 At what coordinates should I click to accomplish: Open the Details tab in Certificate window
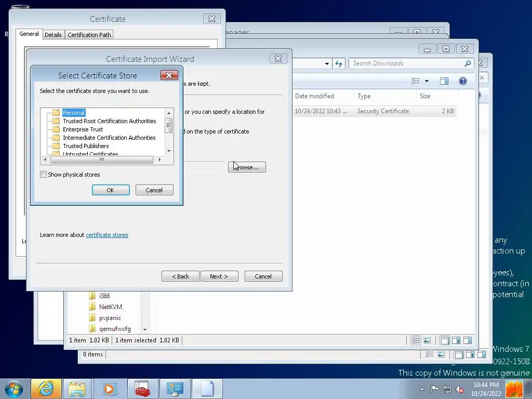click(x=53, y=35)
